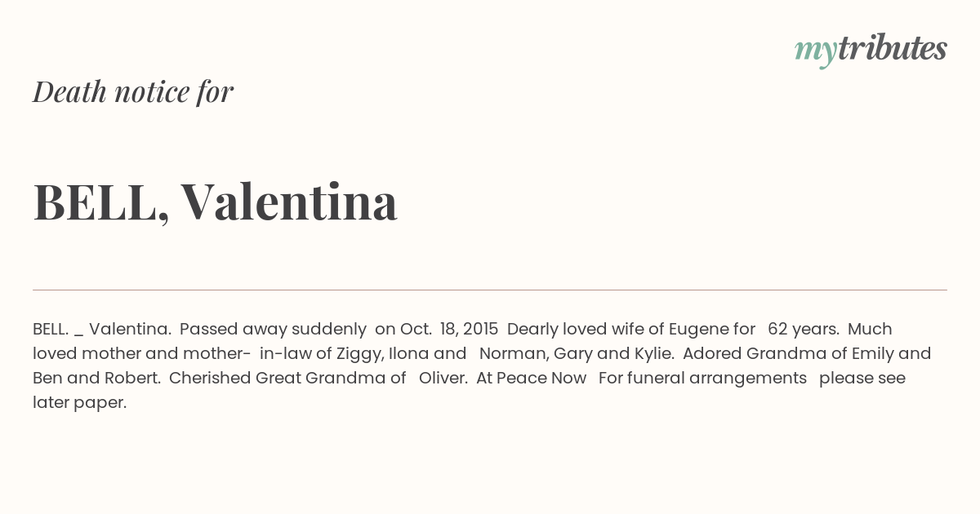The image size is (980, 514).
Task: Click the text '62 years.'
Action: click(804, 330)
